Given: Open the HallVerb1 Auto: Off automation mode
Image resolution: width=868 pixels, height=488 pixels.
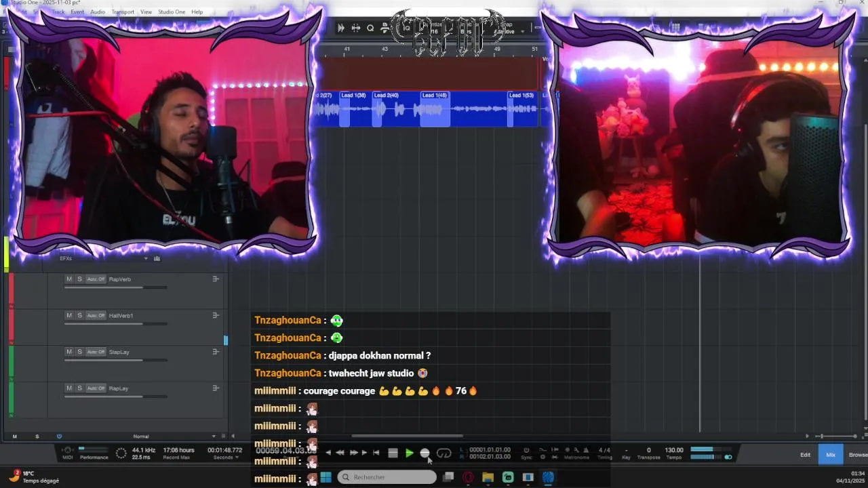Looking at the screenshot, I should point(96,315).
